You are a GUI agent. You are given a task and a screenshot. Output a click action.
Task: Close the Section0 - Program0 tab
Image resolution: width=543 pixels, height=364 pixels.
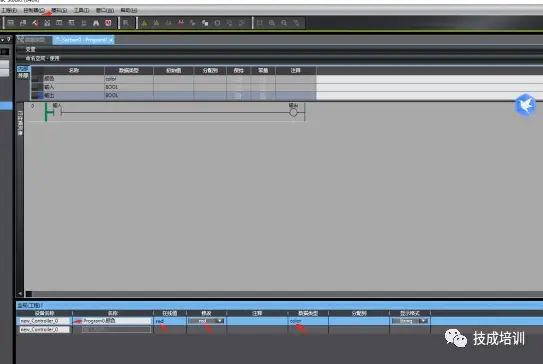click(111, 40)
